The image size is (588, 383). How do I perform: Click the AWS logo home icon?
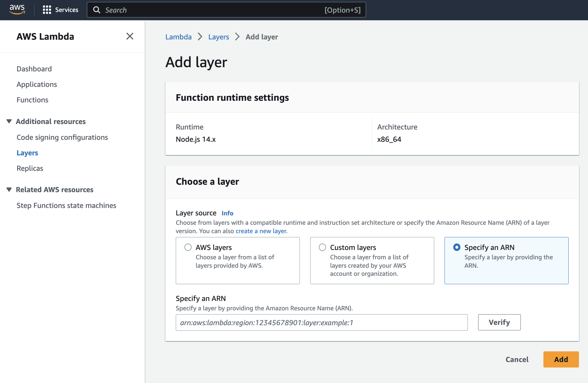[17, 10]
